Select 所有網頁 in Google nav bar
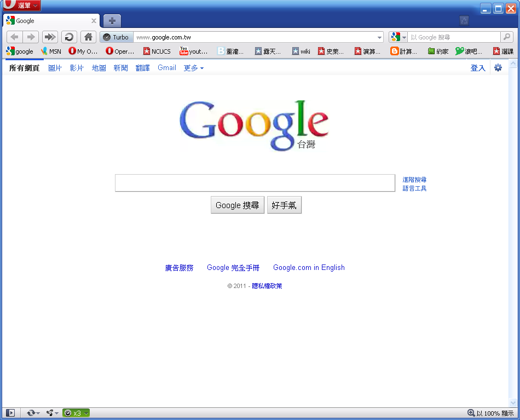The image size is (520, 420). click(x=24, y=68)
